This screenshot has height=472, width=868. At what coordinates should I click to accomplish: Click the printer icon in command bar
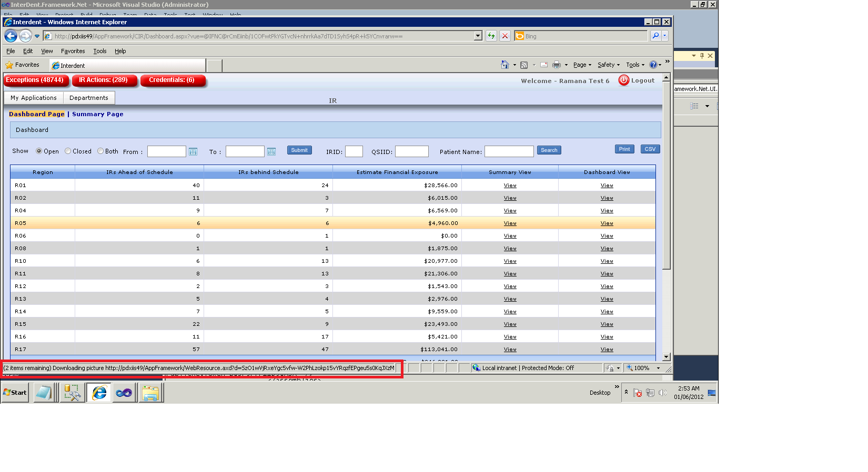click(557, 65)
